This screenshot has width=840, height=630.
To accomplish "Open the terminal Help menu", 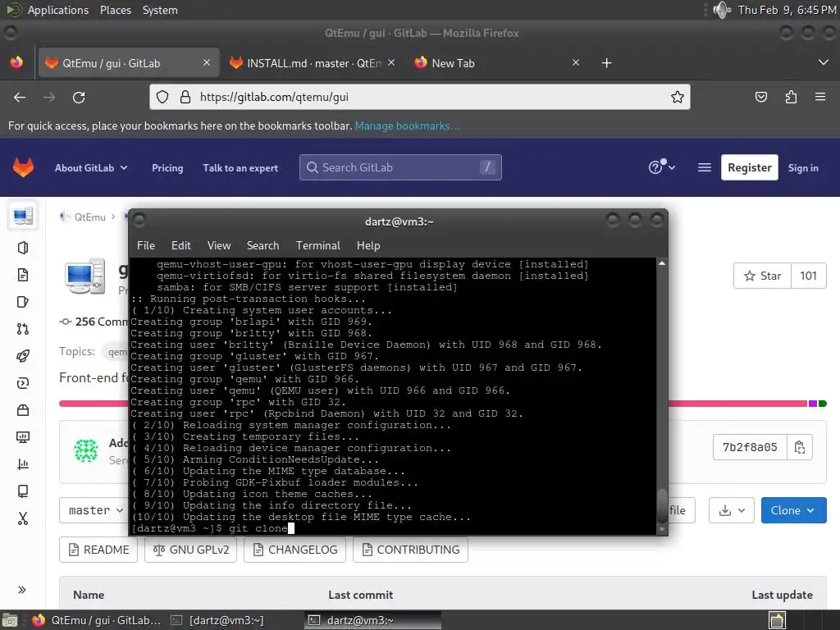I will coord(368,245).
